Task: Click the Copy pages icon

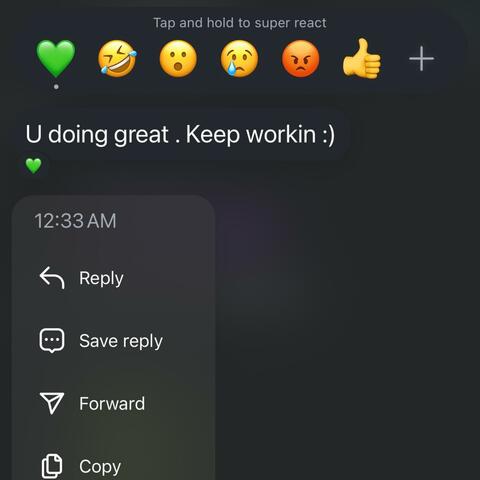Action: pyautogui.click(x=52, y=466)
